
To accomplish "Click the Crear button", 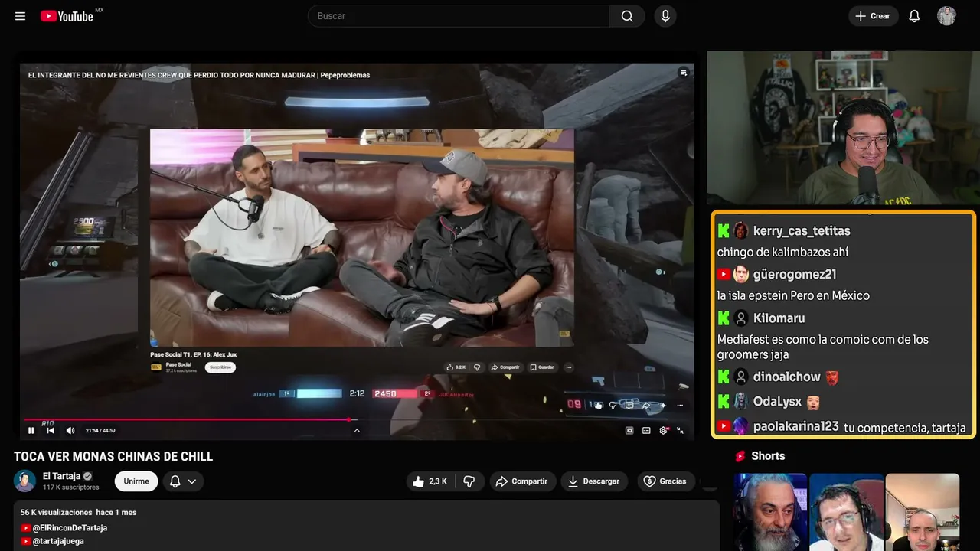I will pyautogui.click(x=873, y=16).
